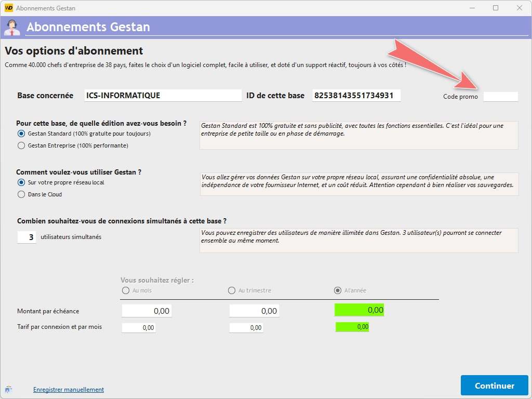Click the support agent headset icon

tap(12, 26)
